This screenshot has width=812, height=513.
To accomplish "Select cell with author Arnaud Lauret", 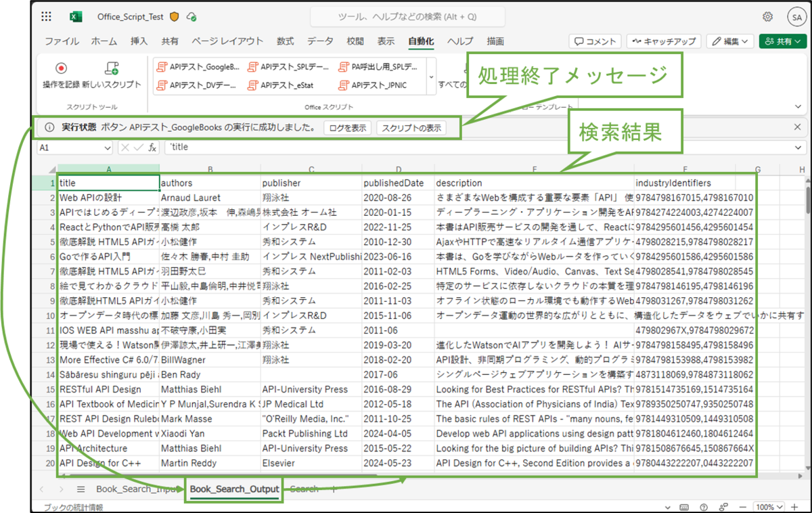I will coord(210,198).
